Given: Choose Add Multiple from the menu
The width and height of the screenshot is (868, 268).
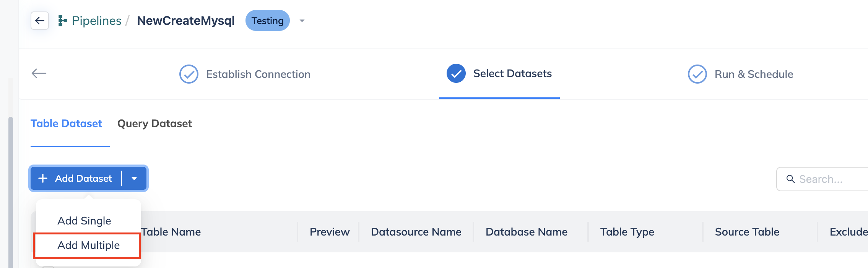Looking at the screenshot, I should (88, 245).
